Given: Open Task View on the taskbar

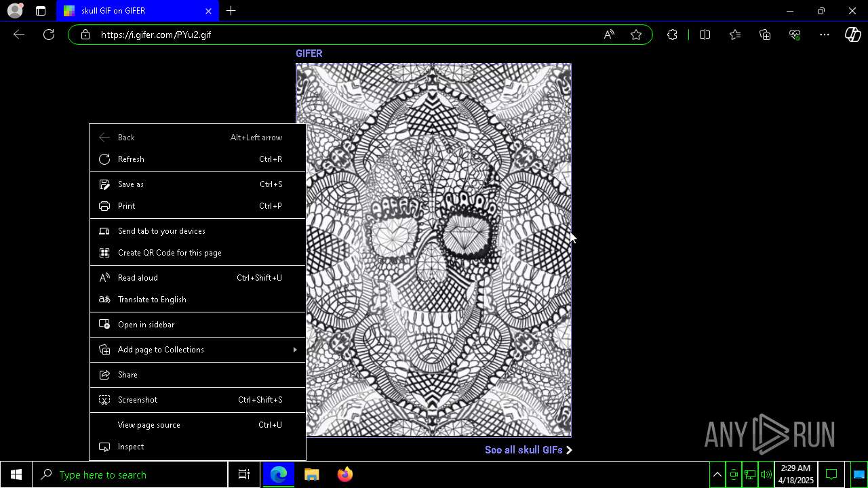Looking at the screenshot, I should (244, 474).
